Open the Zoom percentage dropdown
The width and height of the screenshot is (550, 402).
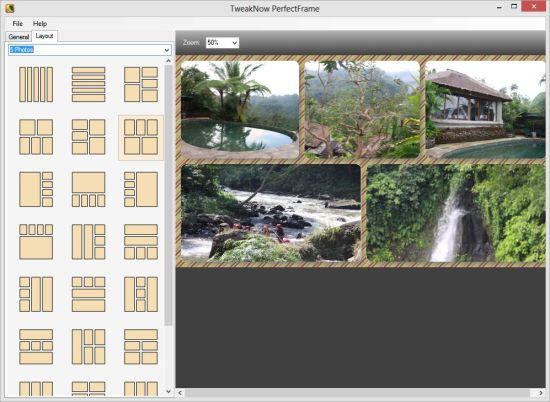coord(222,43)
